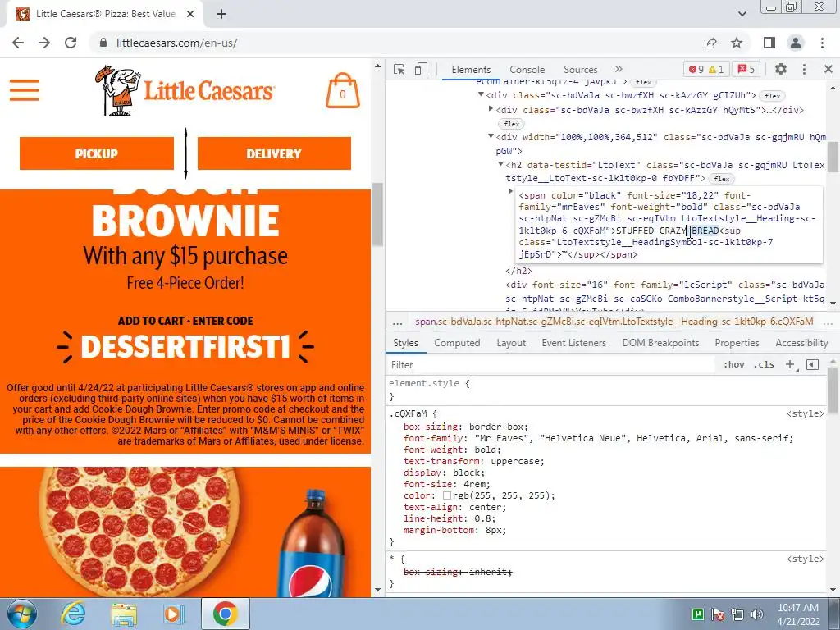Click the volume speaker tray icon
Screen dimensions: 840x630
[x=757, y=614]
